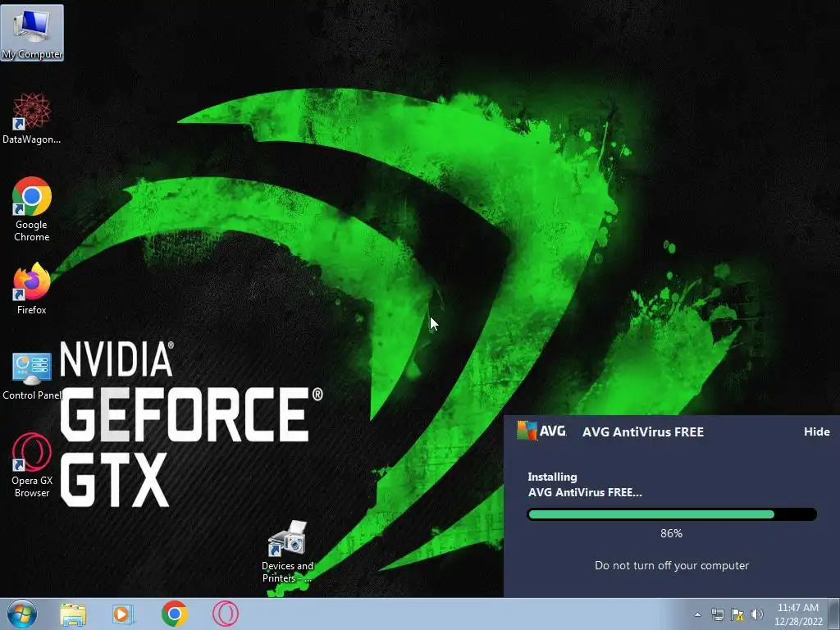Select the My Computer desktop icon
This screenshot has width=840, height=630.
[32, 33]
